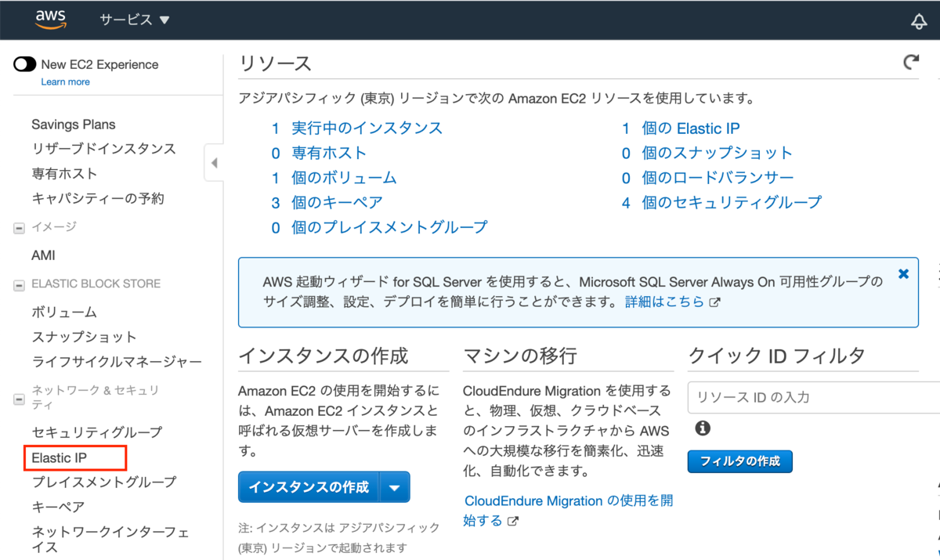940x560 pixels.
Task: Click the インスタンスの作成 button
Action: [309, 487]
